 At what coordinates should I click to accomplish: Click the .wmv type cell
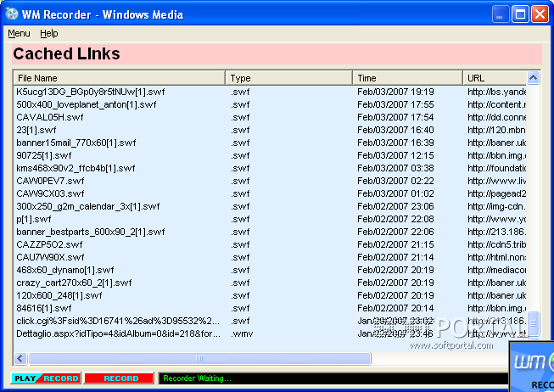tap(242, 333)
